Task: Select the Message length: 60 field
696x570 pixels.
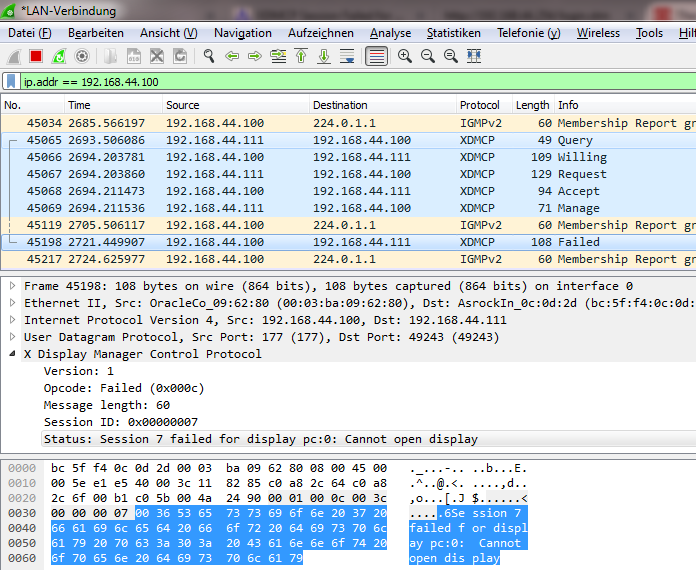Action: [x=107, y=405]
